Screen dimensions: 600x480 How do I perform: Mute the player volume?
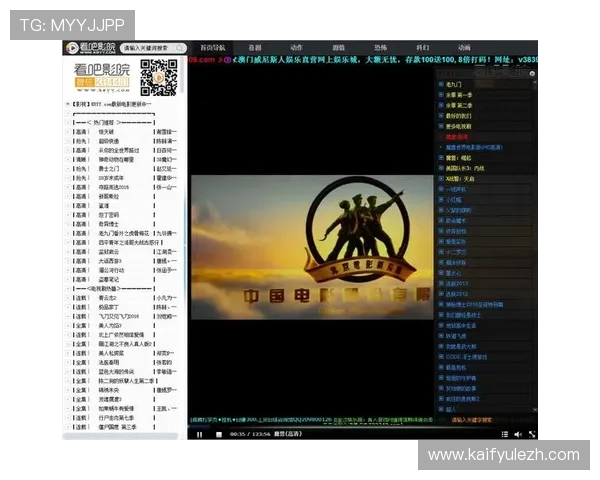[518, 434]
